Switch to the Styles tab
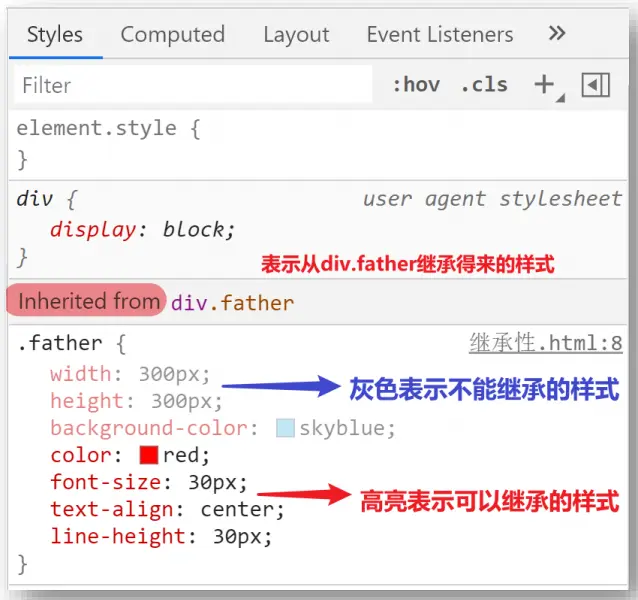The width and height of the screenshot is (638, 600). pyautogui.click(x=55, y=35)
